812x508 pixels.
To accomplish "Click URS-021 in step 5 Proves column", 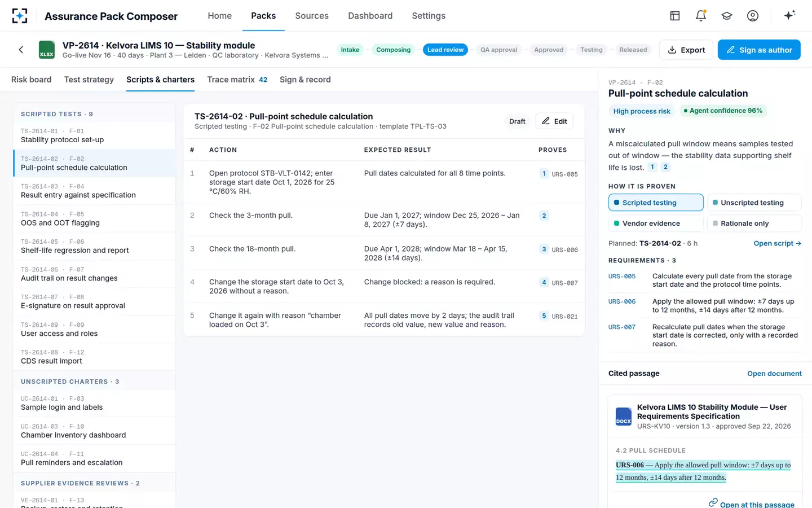I will click(564, 317).
